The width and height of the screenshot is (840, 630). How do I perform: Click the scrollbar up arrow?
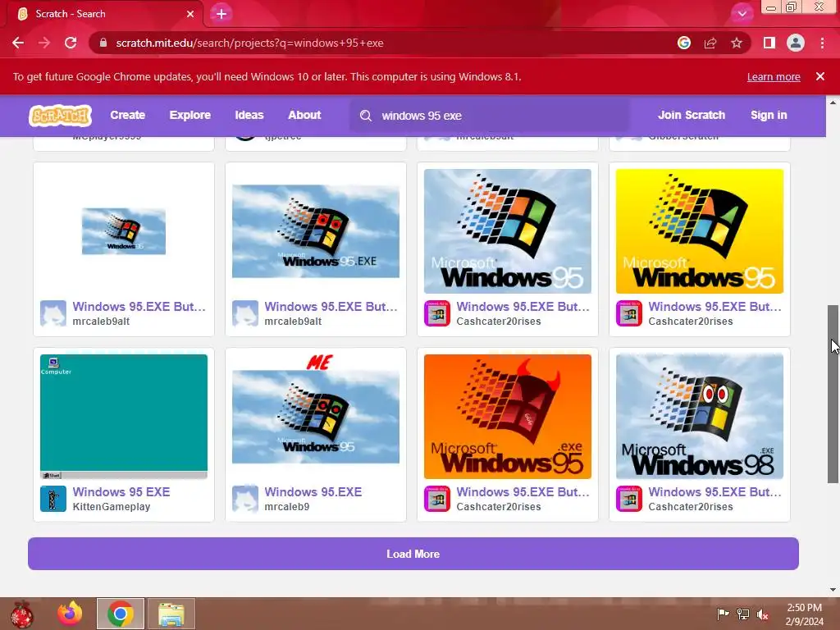click(x=833, y=103)
